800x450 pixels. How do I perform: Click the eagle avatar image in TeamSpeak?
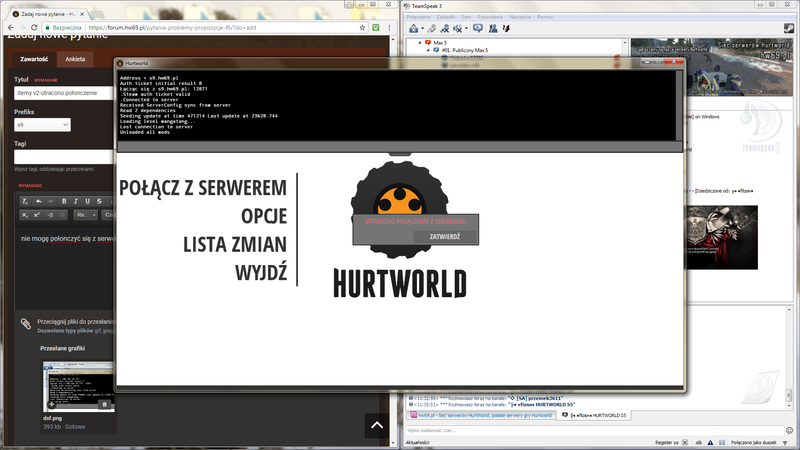click(722, 237)
